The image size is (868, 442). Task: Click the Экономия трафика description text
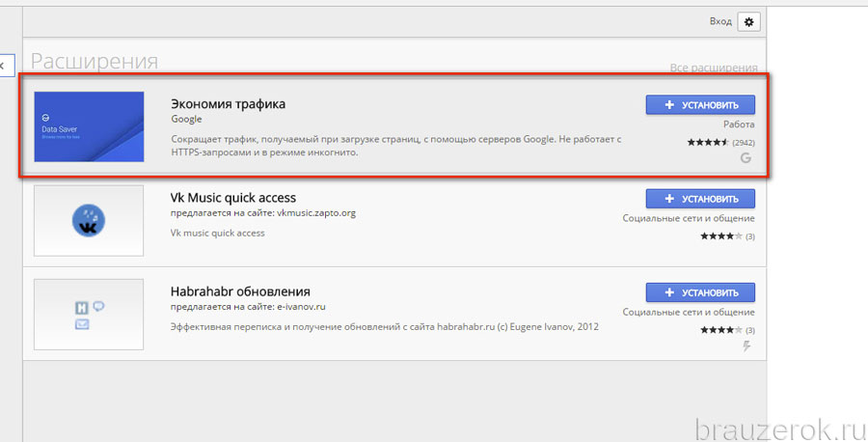coord(395,146)
